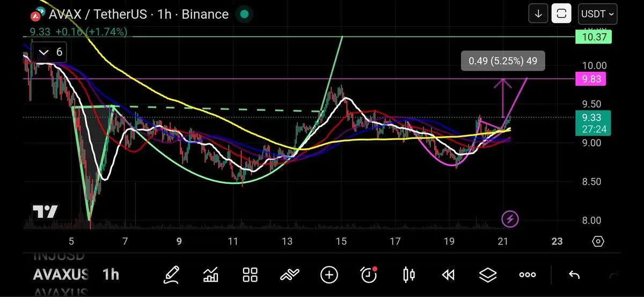Open the USDT currency dropdown
Screen dimensions: 644x297
point(597,13)
